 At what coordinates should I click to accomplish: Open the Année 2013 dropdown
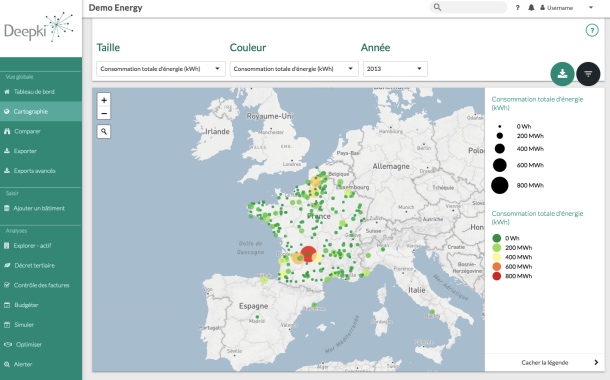pos(395,69)
